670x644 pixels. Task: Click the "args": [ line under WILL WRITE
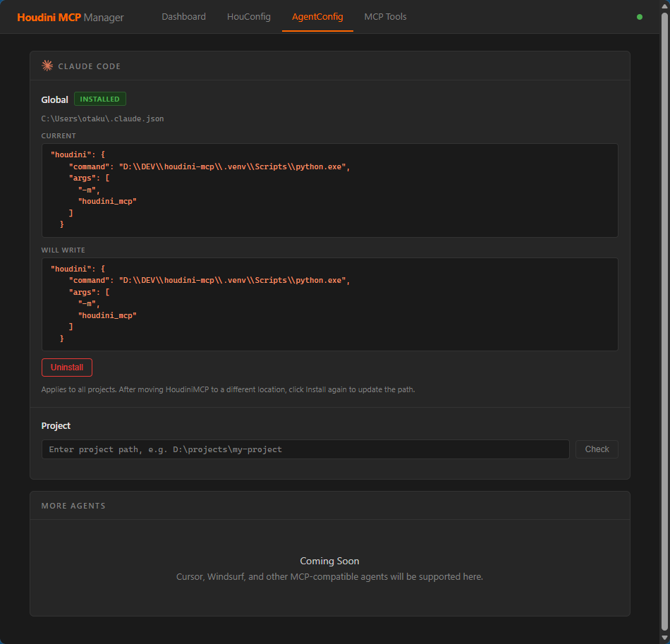click(90, 292)
